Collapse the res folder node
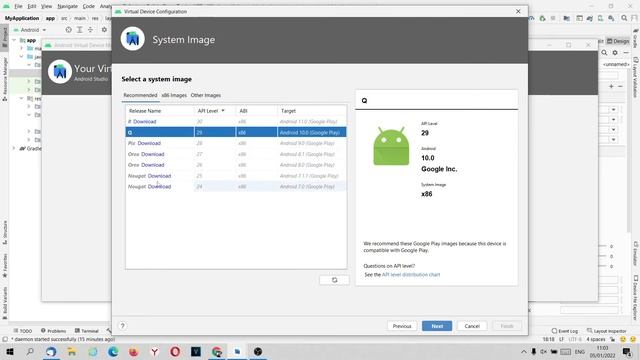The width and height of the screenshot is (640, 360). point(21,98)
